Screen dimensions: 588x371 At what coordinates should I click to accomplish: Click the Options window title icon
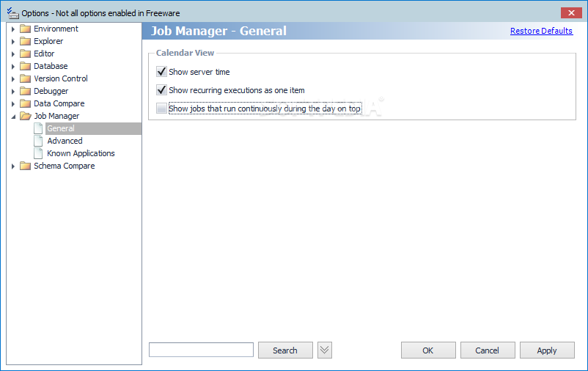[x=12, y=13]
